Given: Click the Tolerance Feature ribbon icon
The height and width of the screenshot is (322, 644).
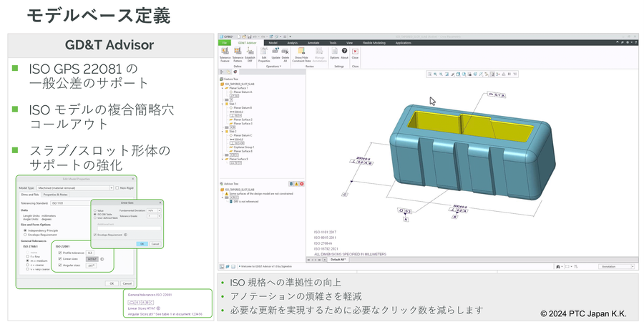Looking at the screenshot, I should [x=225, y=53].
